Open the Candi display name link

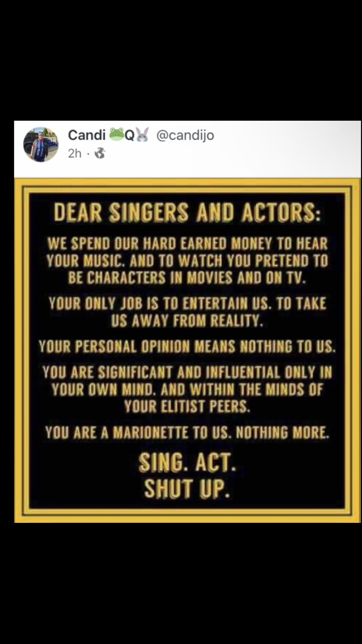(x=86, y=135)
